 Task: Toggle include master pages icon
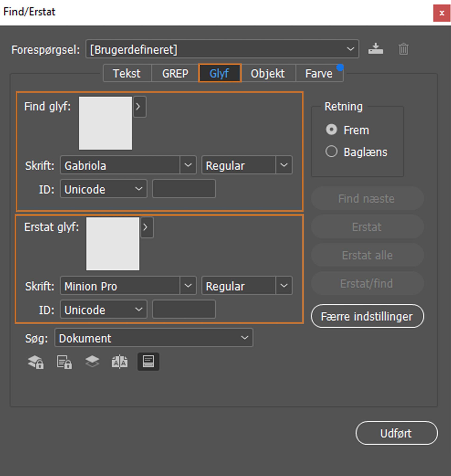point(120,362)
